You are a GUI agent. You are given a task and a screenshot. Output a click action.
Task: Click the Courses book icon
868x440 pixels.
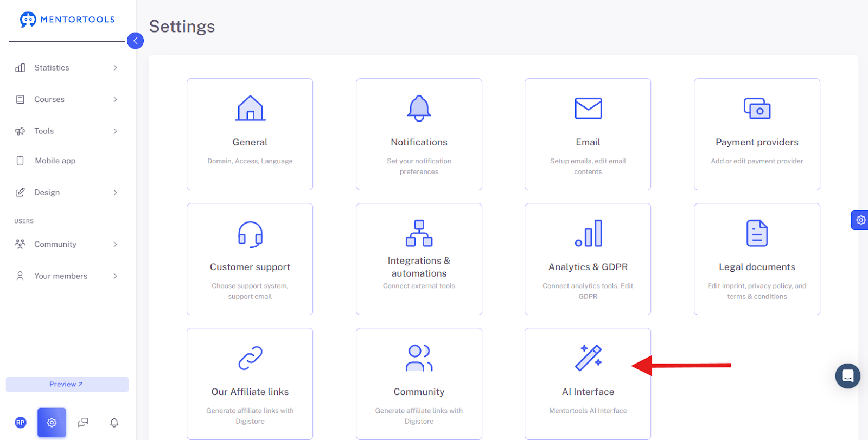pos(20,99)
